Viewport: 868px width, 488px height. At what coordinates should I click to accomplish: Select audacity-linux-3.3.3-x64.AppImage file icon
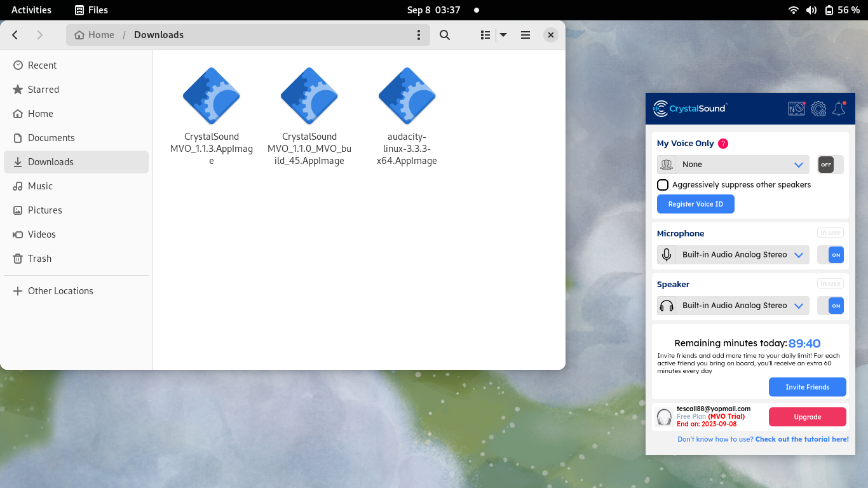point(407,96)
